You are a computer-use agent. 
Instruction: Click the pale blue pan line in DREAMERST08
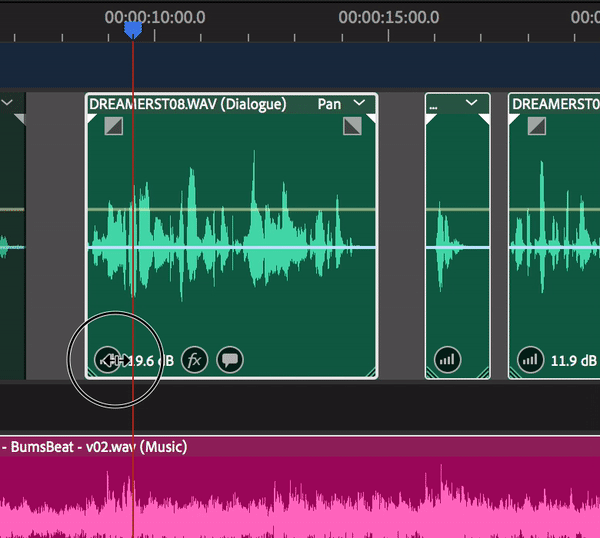pyautogui.click(x=232, y=248)
